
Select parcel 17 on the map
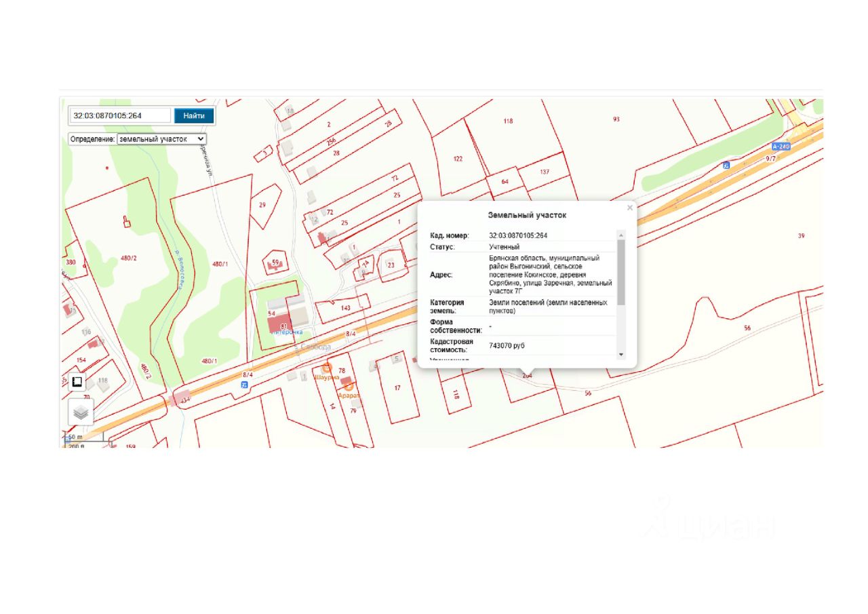397,388
